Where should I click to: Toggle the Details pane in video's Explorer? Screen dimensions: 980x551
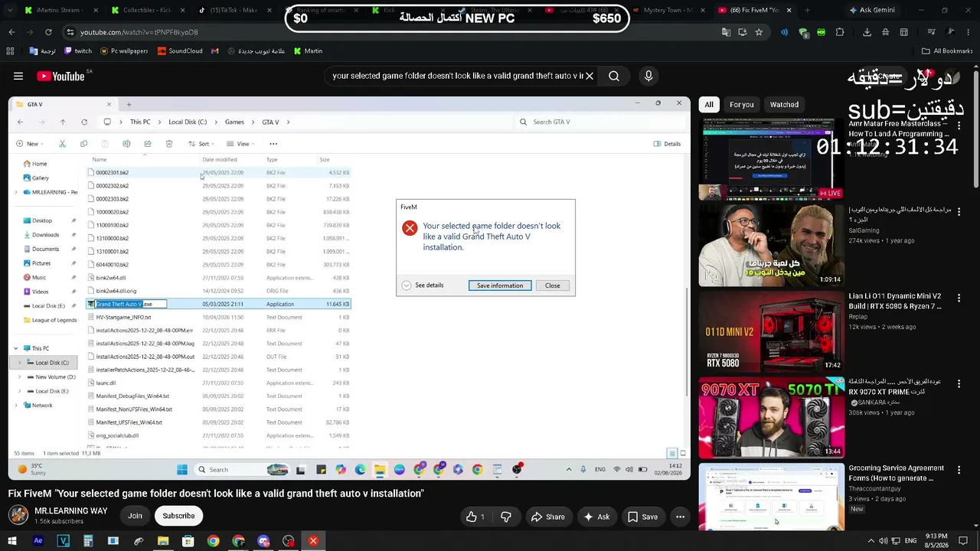click(x=667, y=144)
